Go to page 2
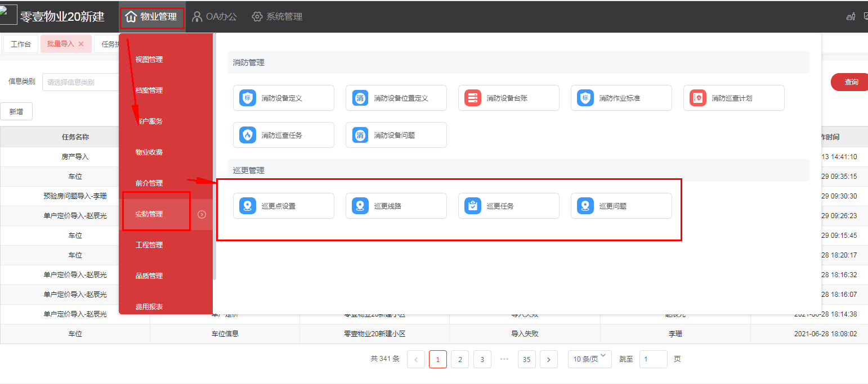868x384 pixels. [460, 359]
